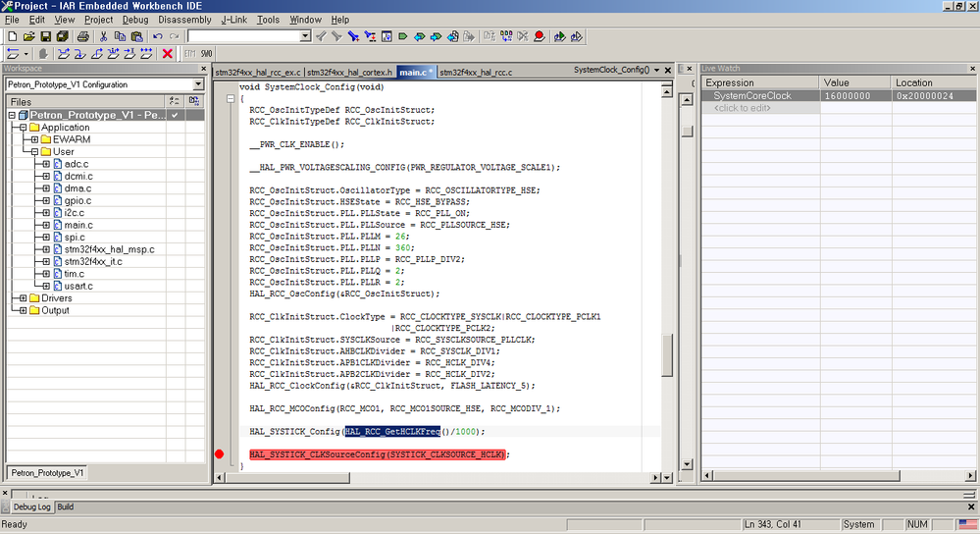Screen dimensions: 980x534
Task: Click the Step Out icon
Action: [97, 54]
